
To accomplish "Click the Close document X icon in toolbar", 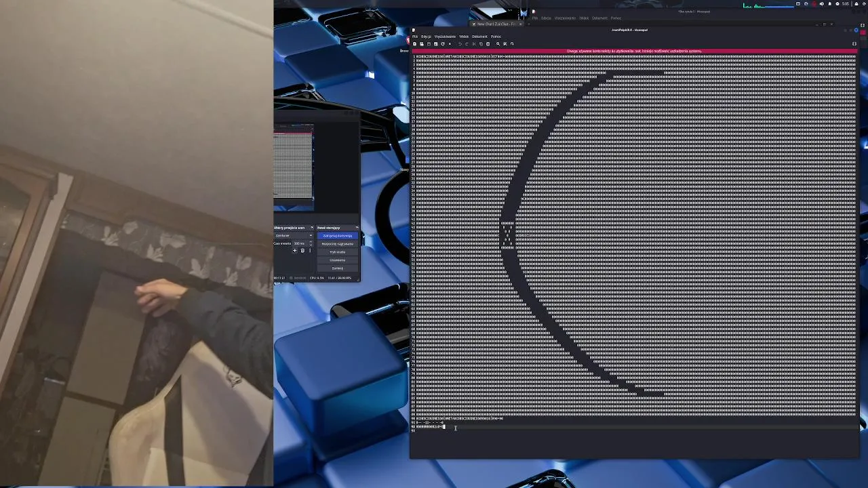I will [450, 44].
